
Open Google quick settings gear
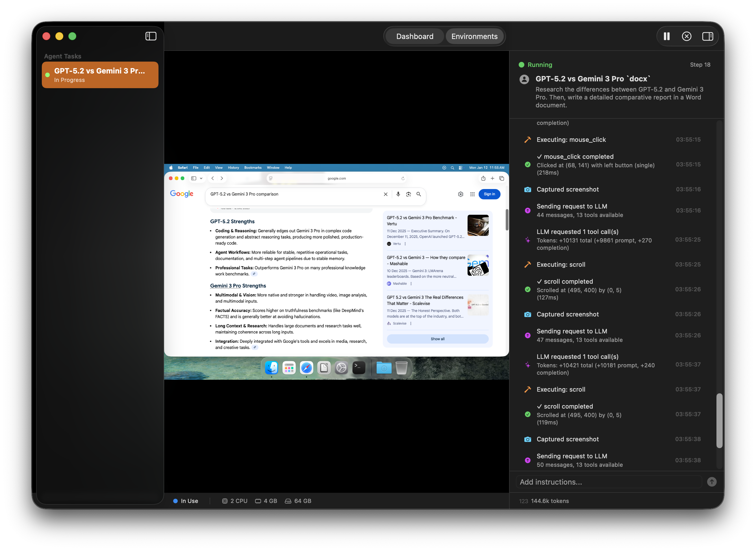(x=460, y=194)
